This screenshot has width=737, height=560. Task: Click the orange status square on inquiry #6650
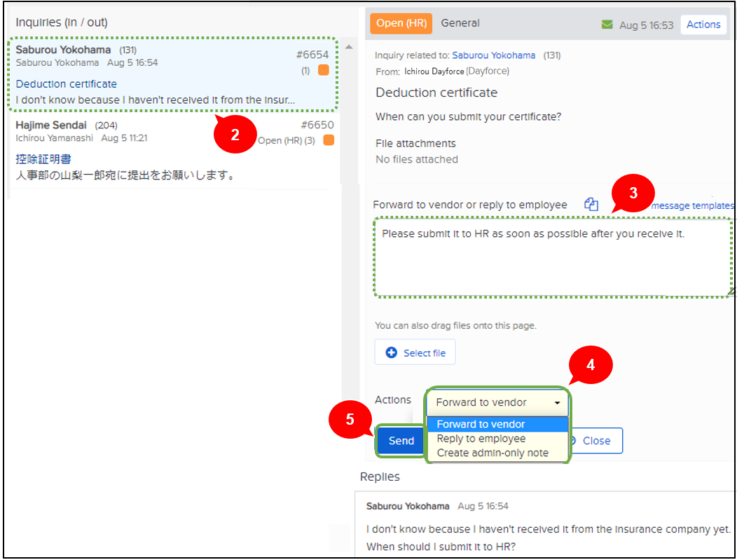[329, 140]
